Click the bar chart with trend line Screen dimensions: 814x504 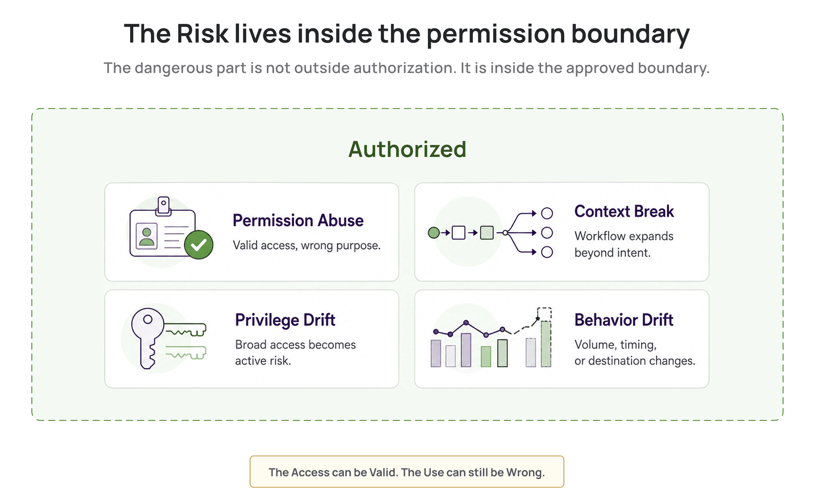point(491,338)
